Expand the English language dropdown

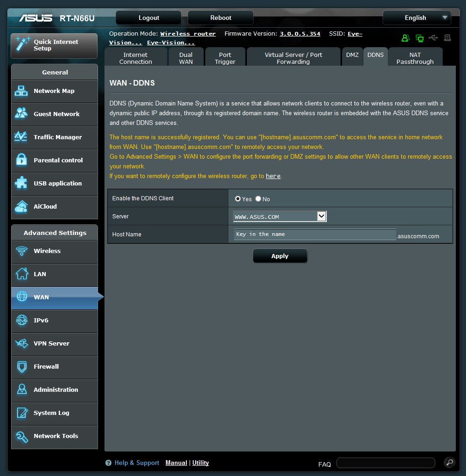pyautogui.click(x=417, y=18)
